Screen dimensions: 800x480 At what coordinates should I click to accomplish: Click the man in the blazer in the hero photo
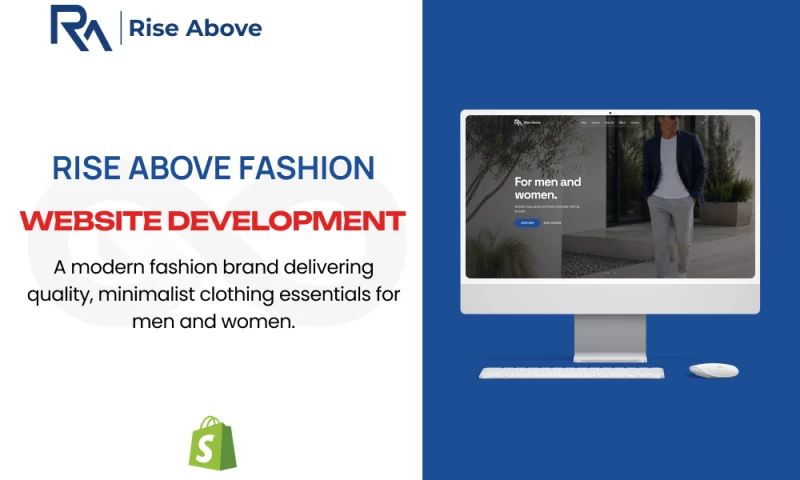[673, 196]
